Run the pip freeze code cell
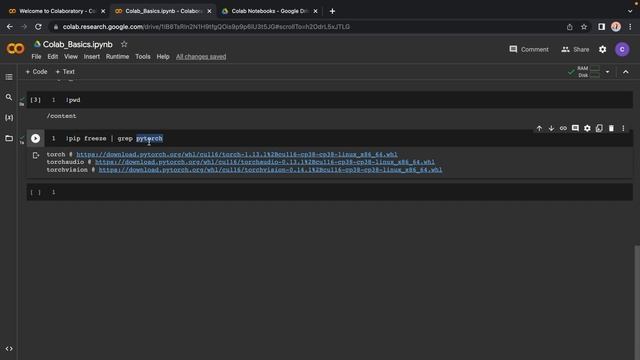Image resolution: width=640 pixels, height=360 pixels. 36,138
